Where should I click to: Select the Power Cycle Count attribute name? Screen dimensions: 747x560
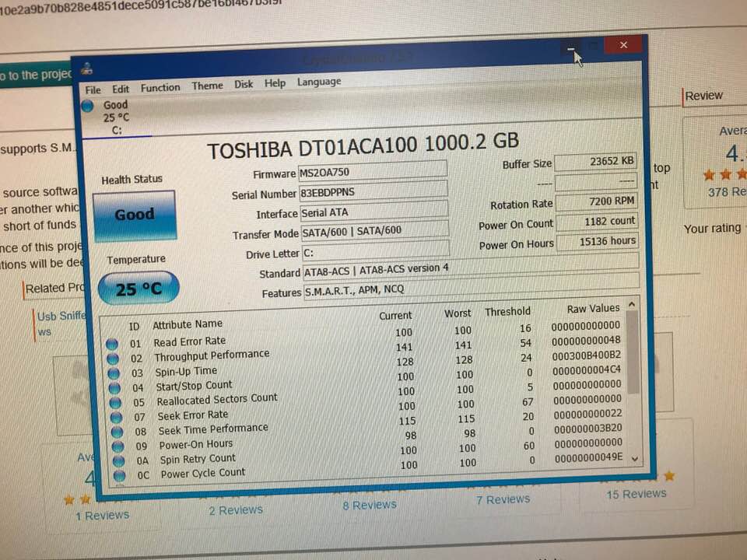(203, 474)
